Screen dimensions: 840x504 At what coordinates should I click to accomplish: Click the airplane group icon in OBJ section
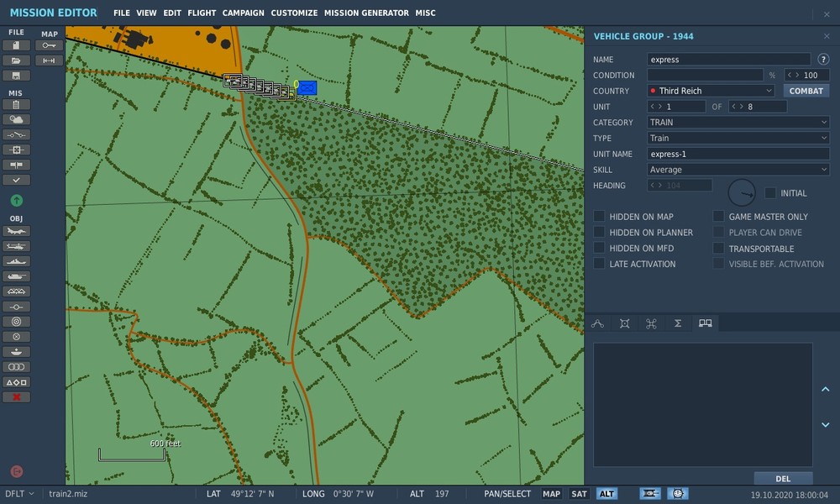pos(16,231)
